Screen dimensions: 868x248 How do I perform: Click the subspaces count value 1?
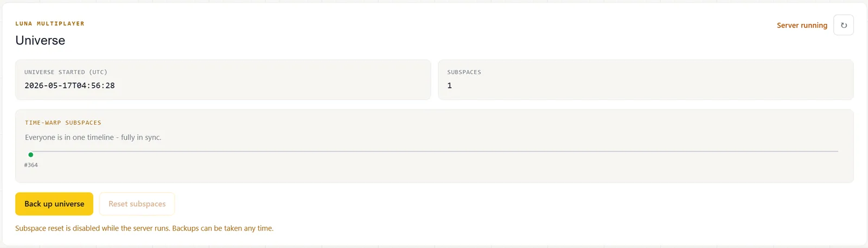coord(449,86)
